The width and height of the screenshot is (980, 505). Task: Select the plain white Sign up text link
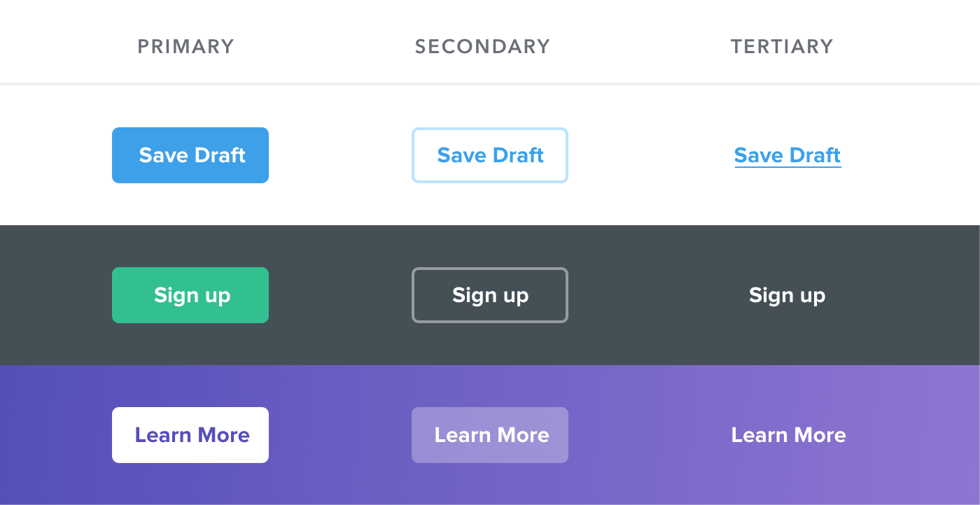coord(787,295)
